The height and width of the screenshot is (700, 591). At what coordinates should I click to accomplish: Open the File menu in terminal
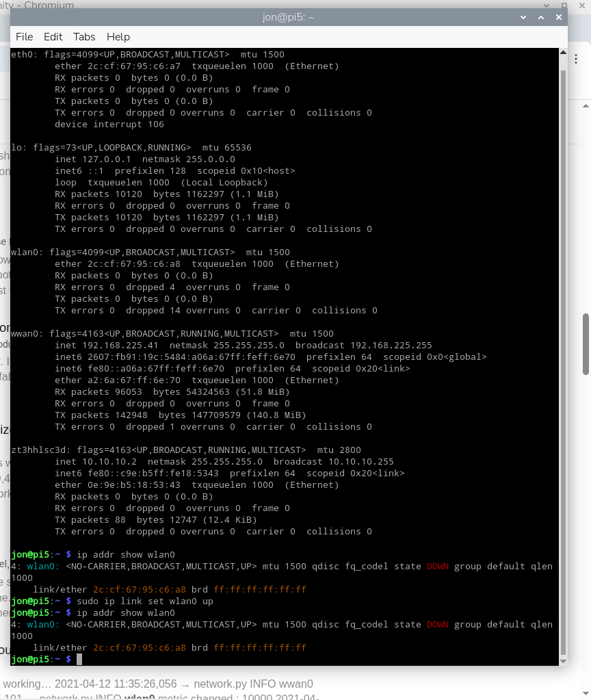pos(24,37)
